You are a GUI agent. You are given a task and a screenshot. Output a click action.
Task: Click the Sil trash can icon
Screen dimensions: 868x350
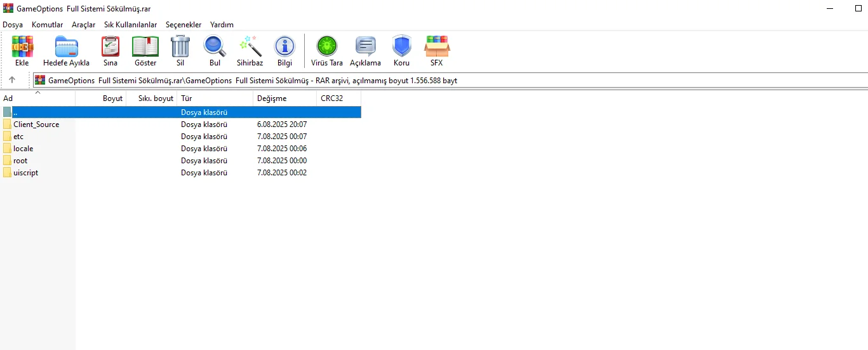click(x=180, y=46)
